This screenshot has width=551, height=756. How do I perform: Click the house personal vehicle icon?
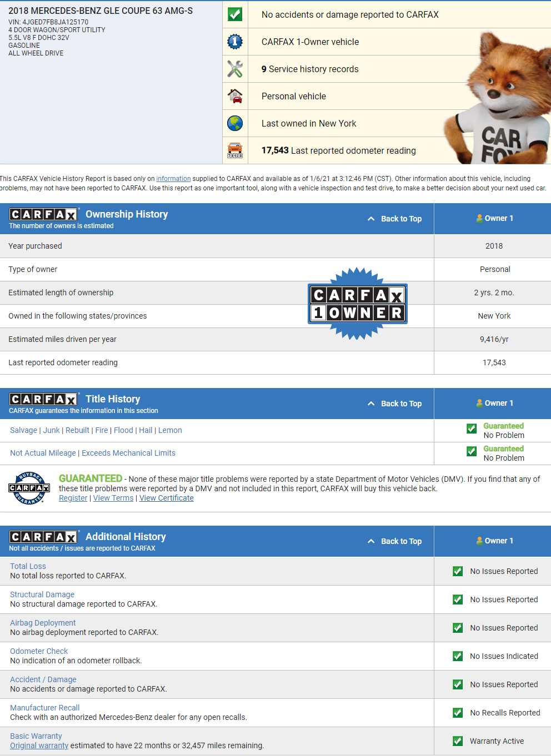(235, 96)
